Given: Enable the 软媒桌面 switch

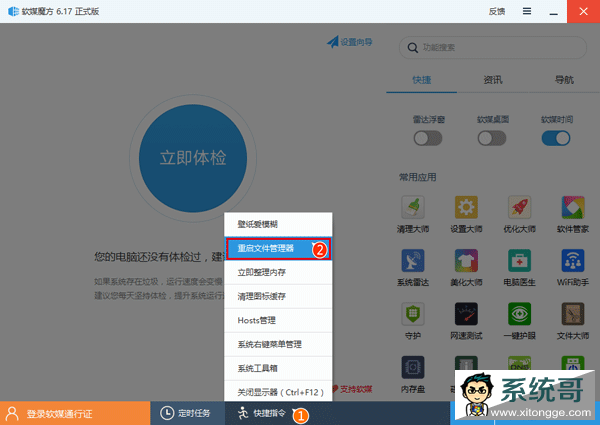Looking at the screenshot, I should coord(492,138).
